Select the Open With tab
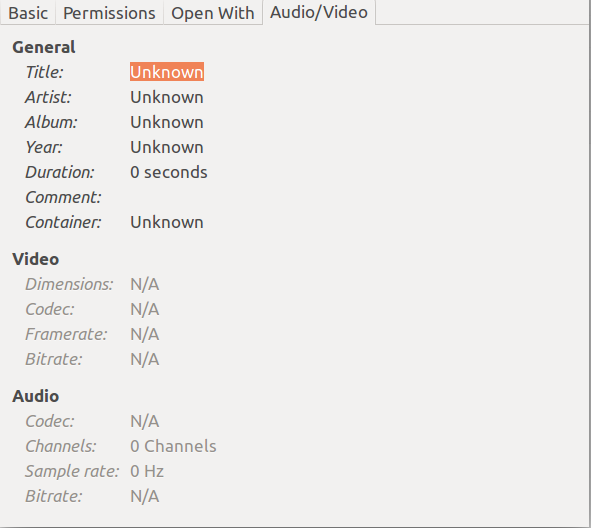This screenshot has width=591, height=528. coord(213,13)
